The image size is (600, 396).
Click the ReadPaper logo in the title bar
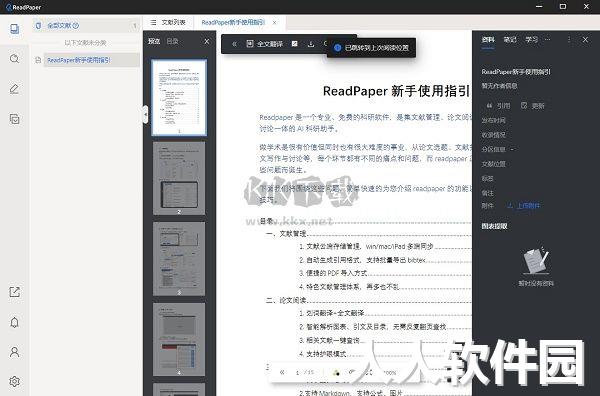(x=23, y=7)
